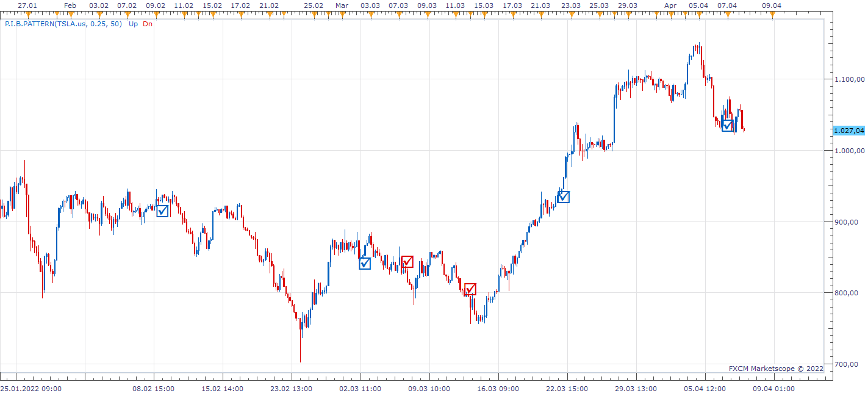Click the 02.03 11:00 bottom time label

click(x=360, y=389)
